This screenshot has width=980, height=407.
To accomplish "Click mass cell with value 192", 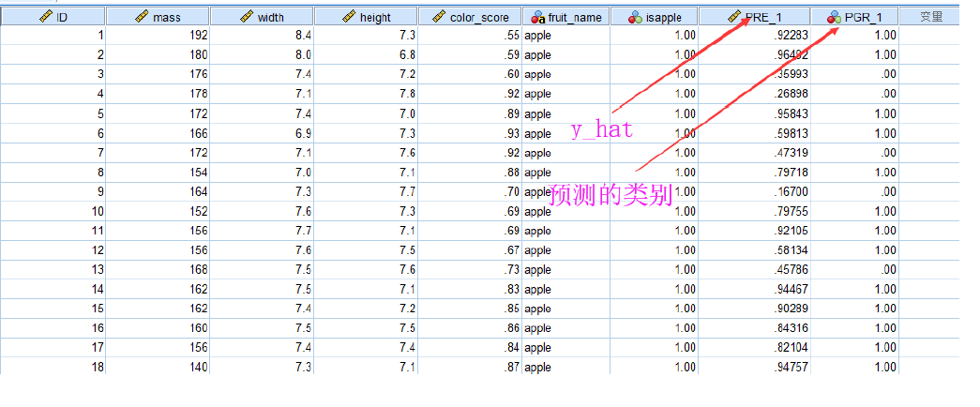I will [158, 36].
